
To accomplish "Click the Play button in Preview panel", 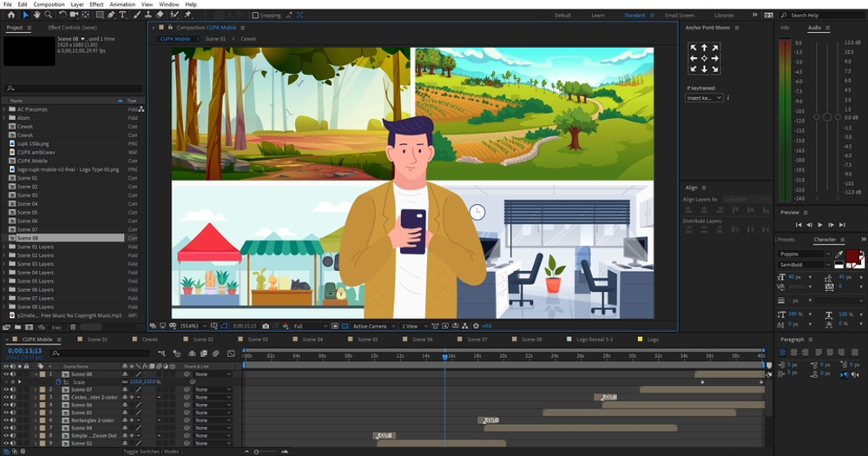I will point(819,225).
